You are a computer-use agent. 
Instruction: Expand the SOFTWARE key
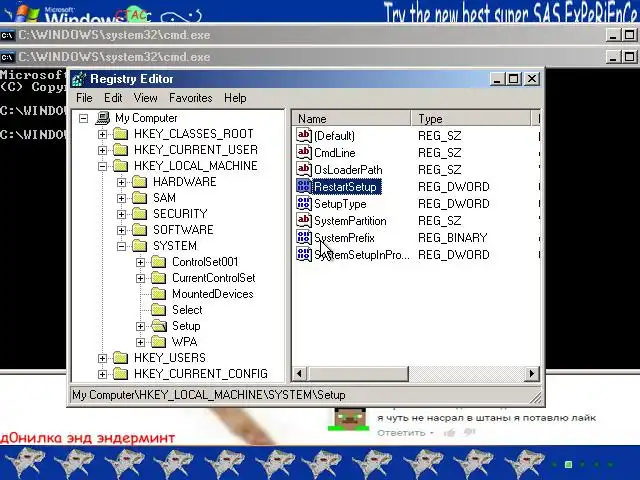coord(122,230)
